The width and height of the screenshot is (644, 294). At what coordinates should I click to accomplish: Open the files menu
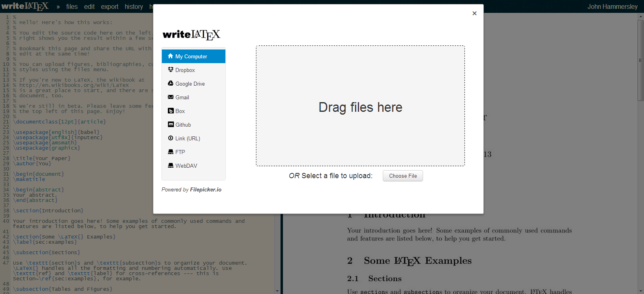coord(72,6)
